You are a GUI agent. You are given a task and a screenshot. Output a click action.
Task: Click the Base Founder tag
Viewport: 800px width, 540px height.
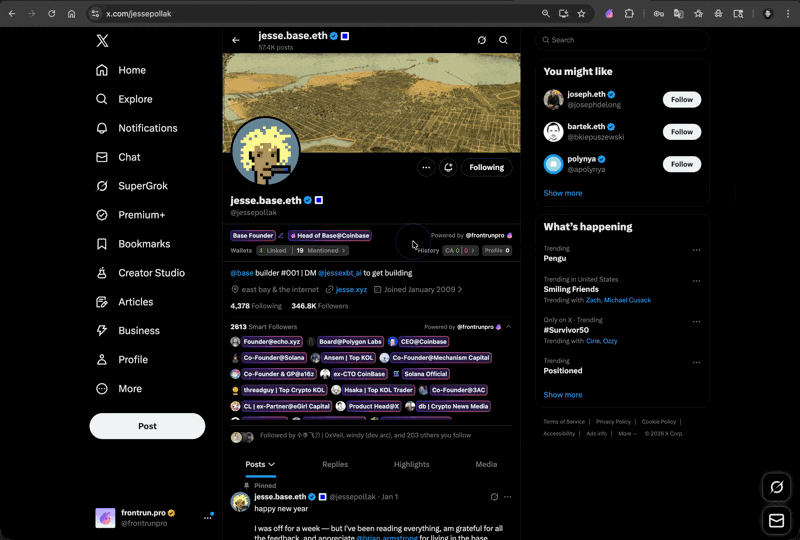[253, 235]
